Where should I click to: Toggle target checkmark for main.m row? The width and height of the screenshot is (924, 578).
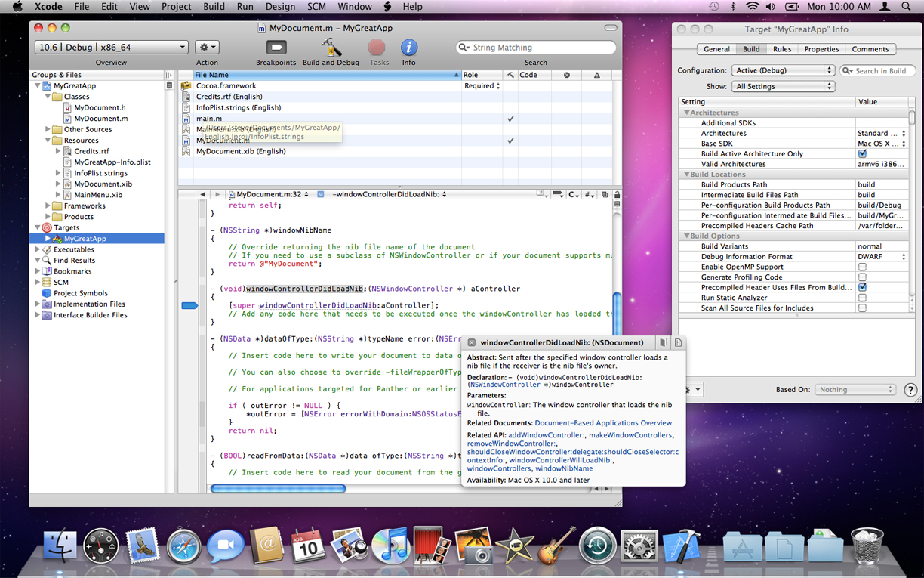click(x=510, y=119)
